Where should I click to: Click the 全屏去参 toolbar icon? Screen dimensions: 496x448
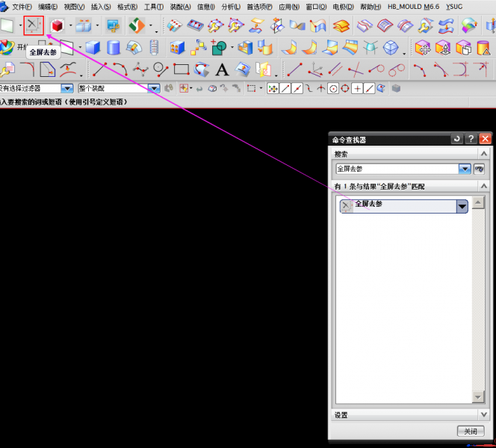pyautogui.click(x=34, y=25)
